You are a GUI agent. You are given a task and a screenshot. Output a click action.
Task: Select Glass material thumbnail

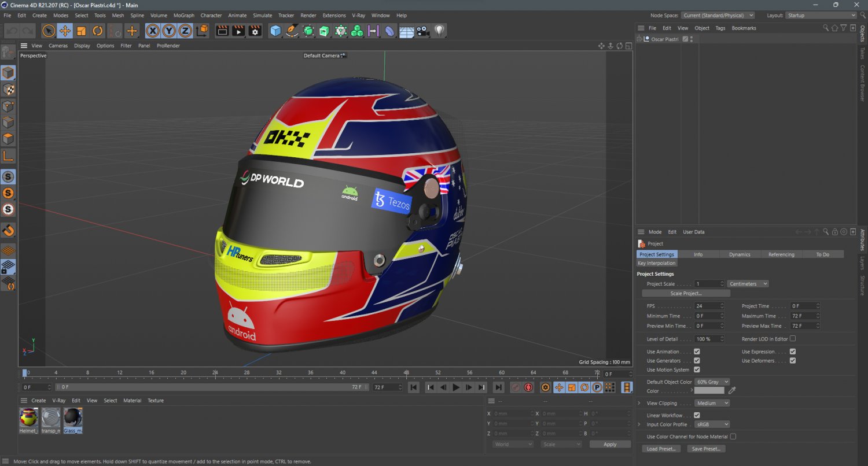point(72,417)
